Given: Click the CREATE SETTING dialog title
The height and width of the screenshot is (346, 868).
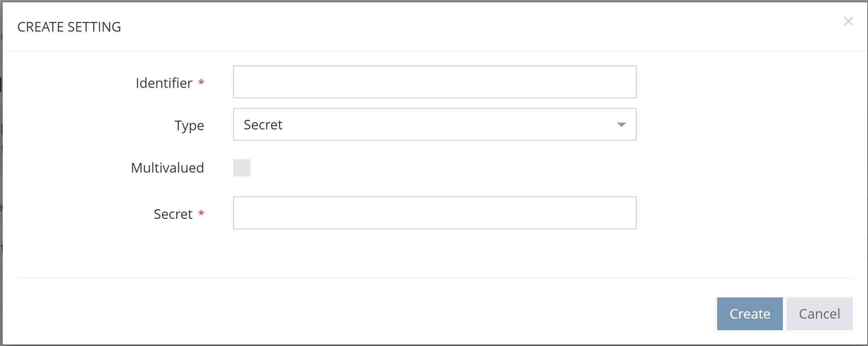Looking at the screenshot, I should tap(69, 27).
